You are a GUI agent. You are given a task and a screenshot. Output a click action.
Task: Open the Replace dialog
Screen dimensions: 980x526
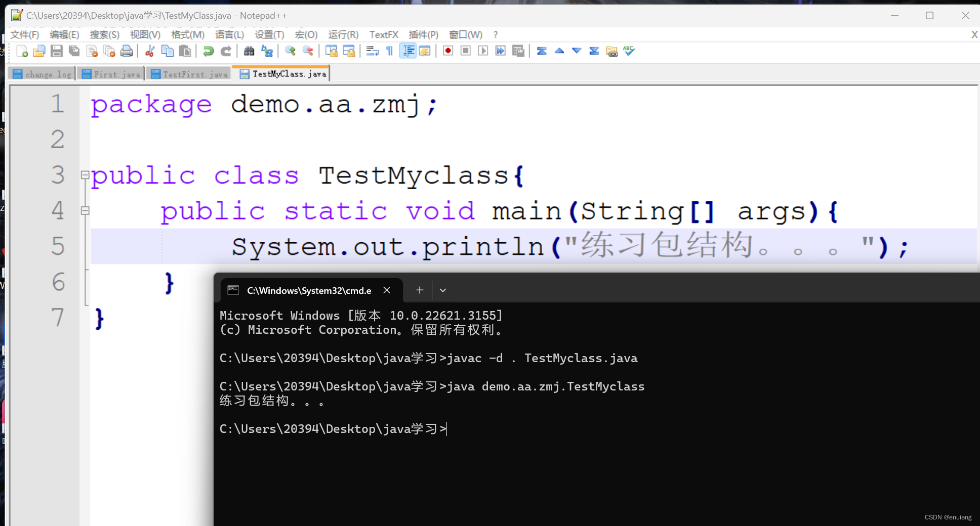(267, 51)
